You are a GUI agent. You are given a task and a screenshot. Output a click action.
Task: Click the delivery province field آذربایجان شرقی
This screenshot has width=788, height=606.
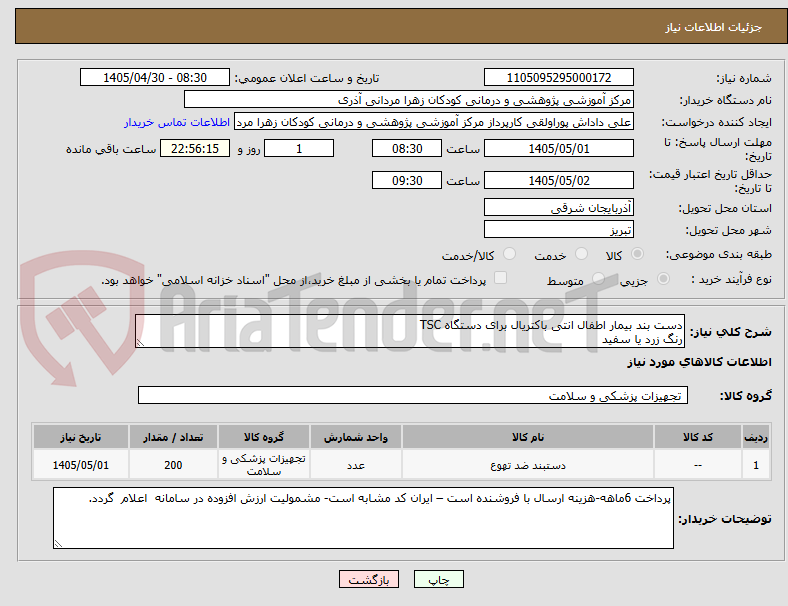pos(559,207)
